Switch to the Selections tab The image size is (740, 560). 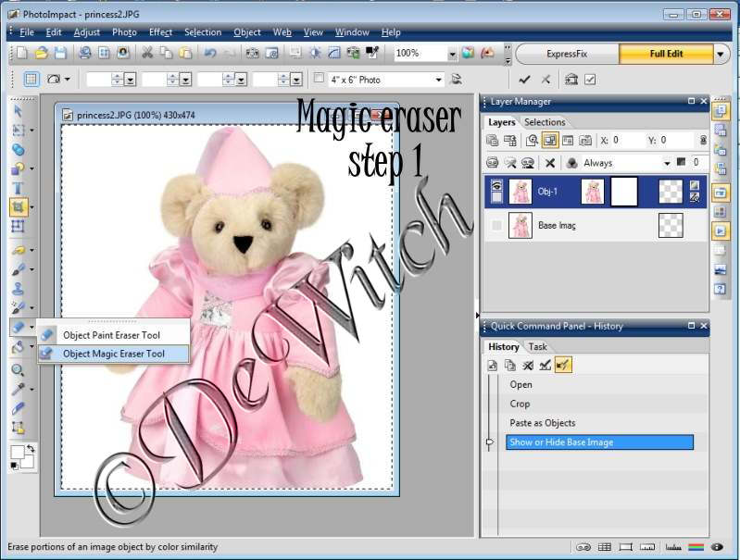544,122
